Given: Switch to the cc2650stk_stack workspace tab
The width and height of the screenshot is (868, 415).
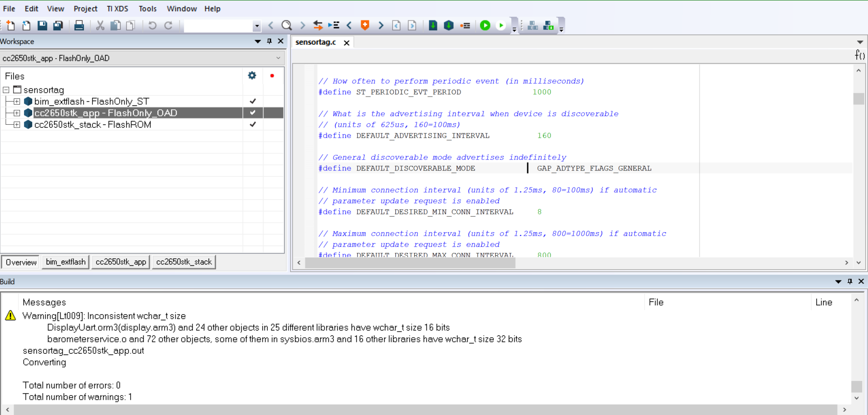Looking at the screenshot, I should point(184,262).
